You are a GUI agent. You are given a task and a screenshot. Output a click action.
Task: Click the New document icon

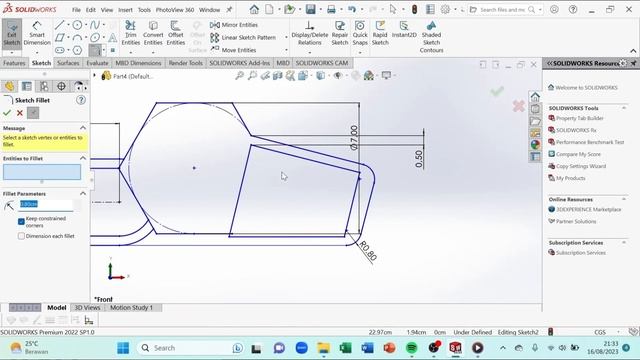click(269, 9)
